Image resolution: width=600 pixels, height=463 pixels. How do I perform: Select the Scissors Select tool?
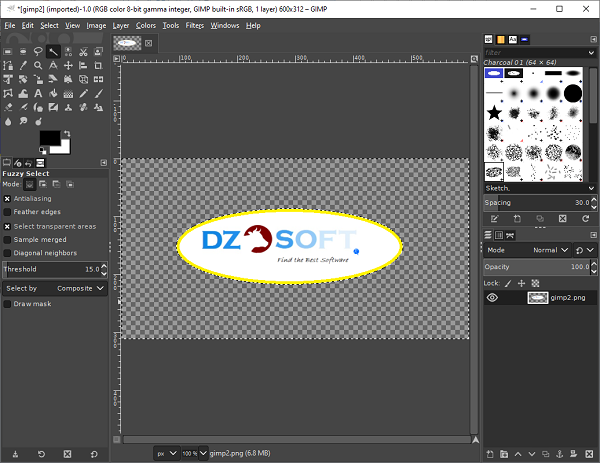(x=83, y=52)
